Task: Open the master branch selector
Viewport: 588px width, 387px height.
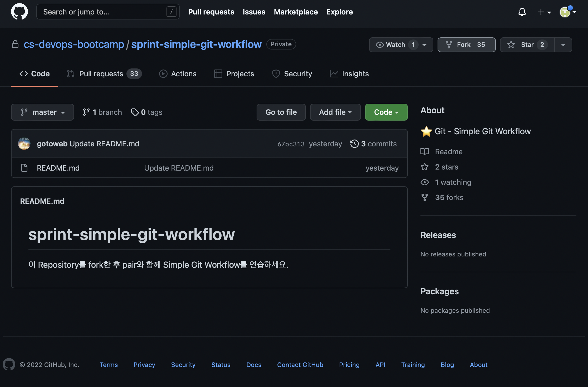Action: 42,112
